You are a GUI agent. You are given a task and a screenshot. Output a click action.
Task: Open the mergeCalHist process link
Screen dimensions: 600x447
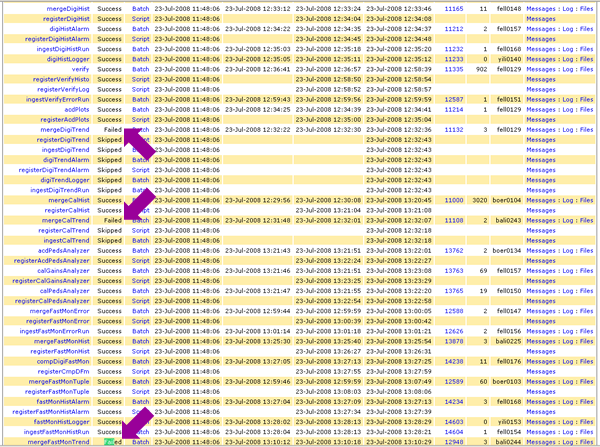[x=69, y=200]
